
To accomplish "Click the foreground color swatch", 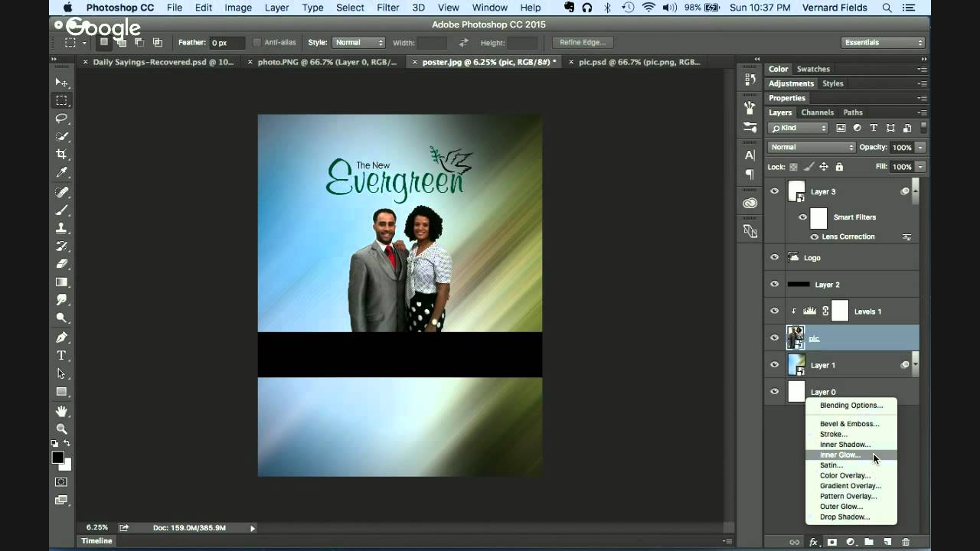I will tap(57, 457).
